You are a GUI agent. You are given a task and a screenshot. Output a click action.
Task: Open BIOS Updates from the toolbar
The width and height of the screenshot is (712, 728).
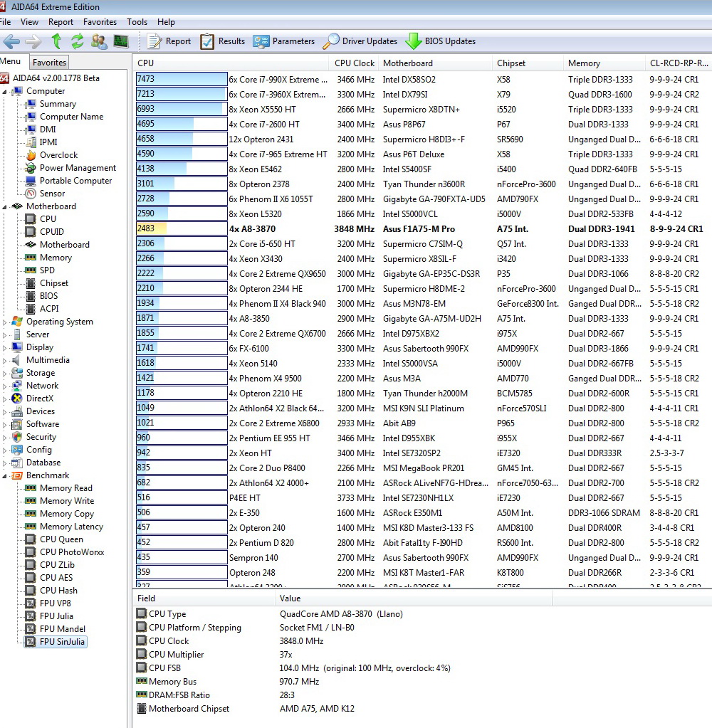coord(441,41)
